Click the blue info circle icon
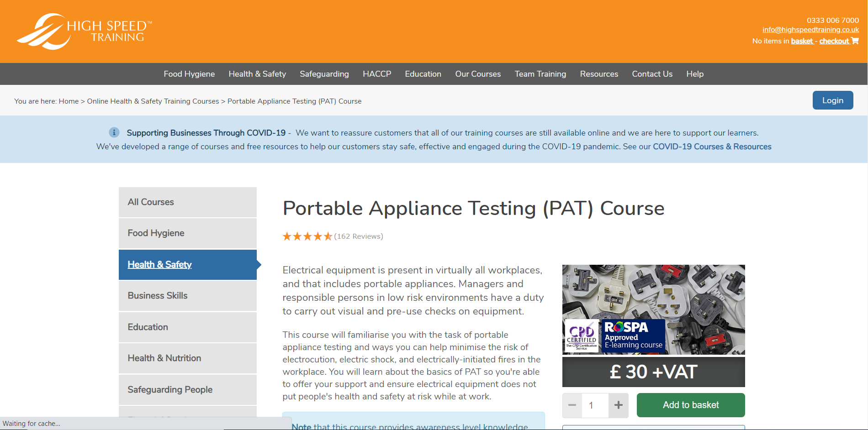Image resolution: width=868 pixels, height=430 pixels. point(114,132)
